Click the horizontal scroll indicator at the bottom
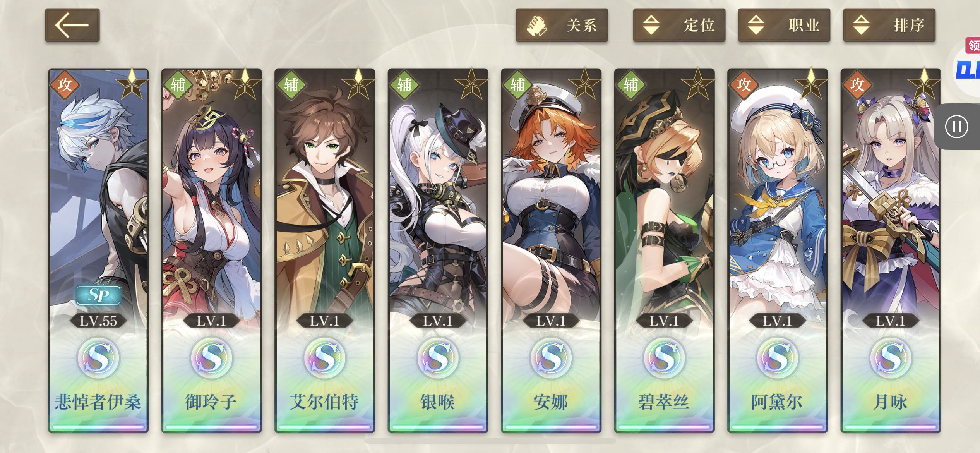The height and width of the screenshot is (453, 980). tap(490, 441)
